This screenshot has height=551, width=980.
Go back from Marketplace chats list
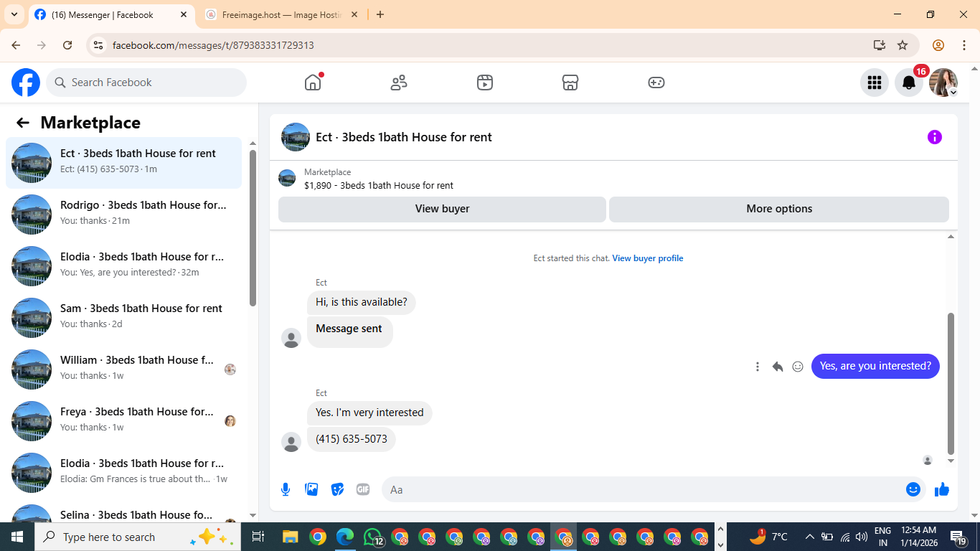click(x=23, y=123)
